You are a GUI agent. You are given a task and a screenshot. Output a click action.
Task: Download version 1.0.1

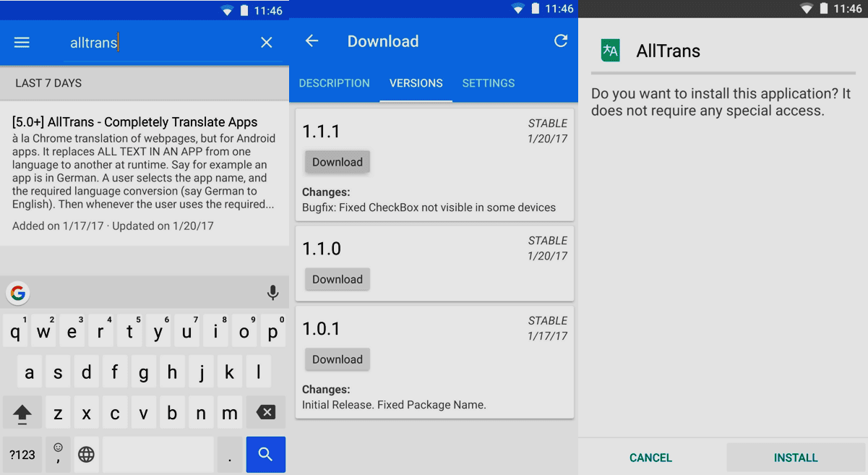click(x=338, y=359)
